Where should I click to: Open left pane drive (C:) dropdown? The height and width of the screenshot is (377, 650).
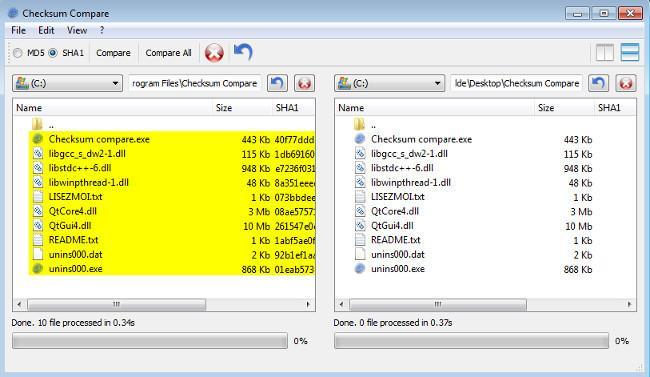[x=67, y=83]
